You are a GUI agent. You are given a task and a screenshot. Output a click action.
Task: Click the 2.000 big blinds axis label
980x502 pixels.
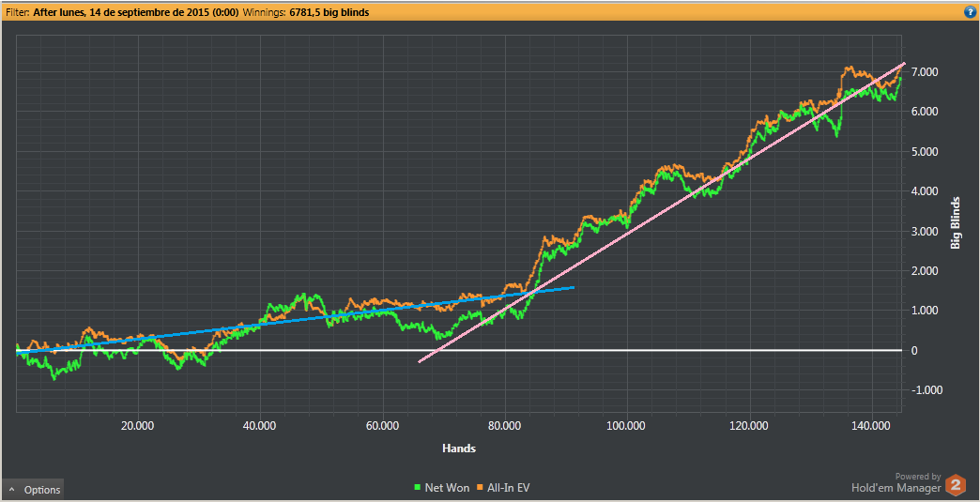click(x=925, y=271)
